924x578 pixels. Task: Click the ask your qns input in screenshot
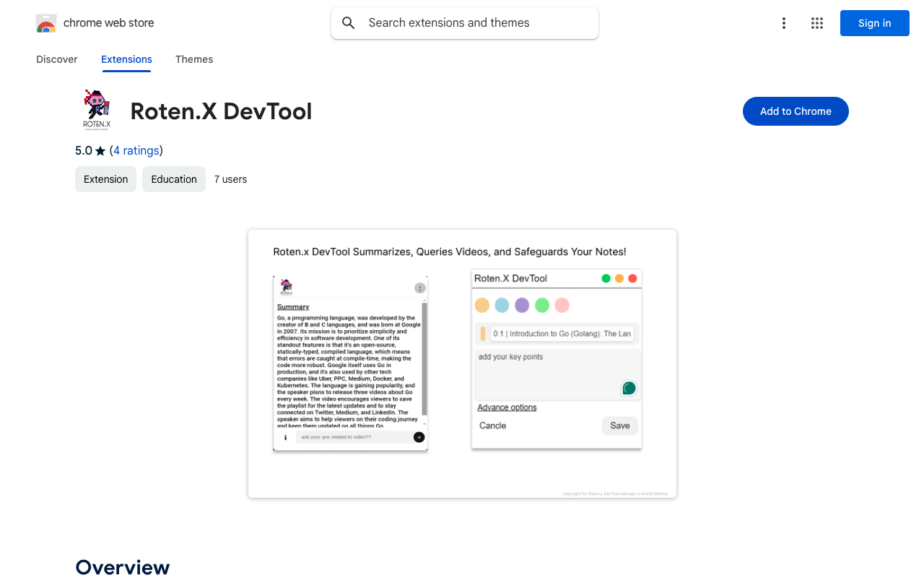coord(353,437)
